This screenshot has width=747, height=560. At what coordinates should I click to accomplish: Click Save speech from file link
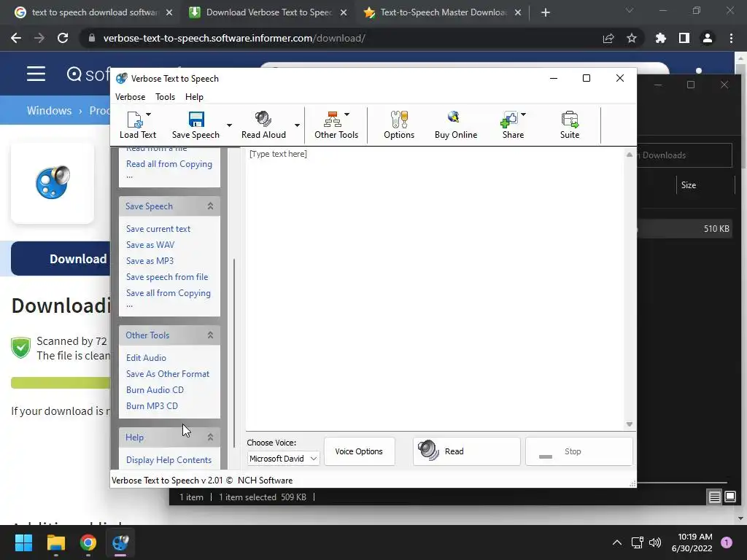point(167,276)
